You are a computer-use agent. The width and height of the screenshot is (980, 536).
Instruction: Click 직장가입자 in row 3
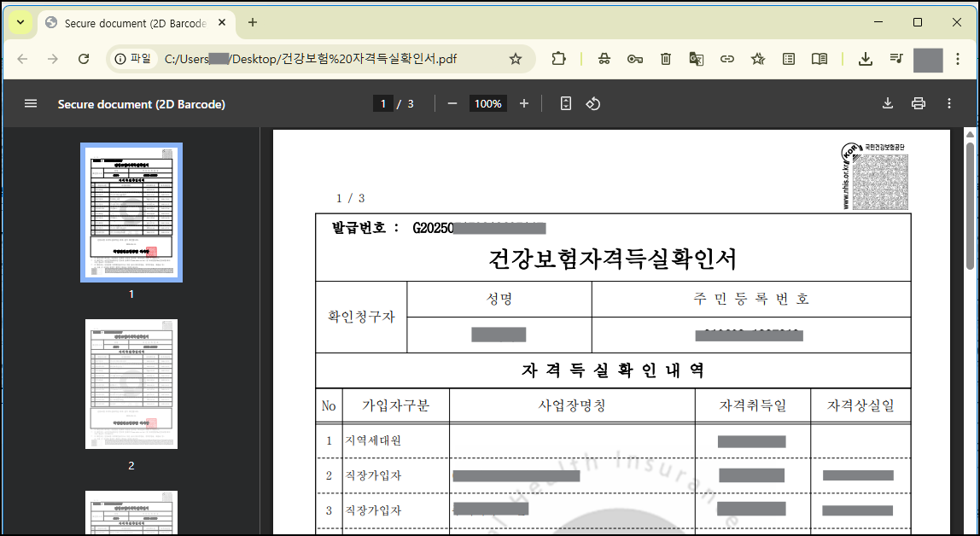(373, 510)
